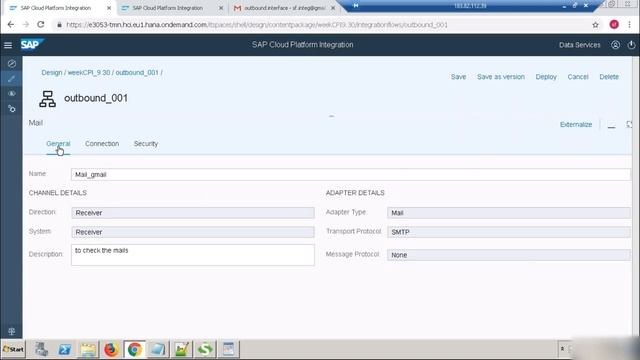The height and width of the screenshot is (360, 640).
Task: Click the page vertical scrollbar
Action: (x=636, y=197)
